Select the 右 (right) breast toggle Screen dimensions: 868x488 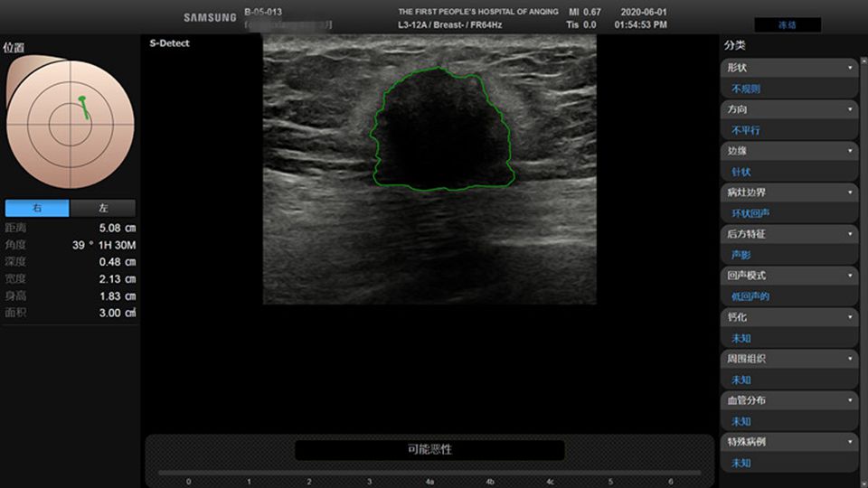pyautogui.click(x=37, y=208)
